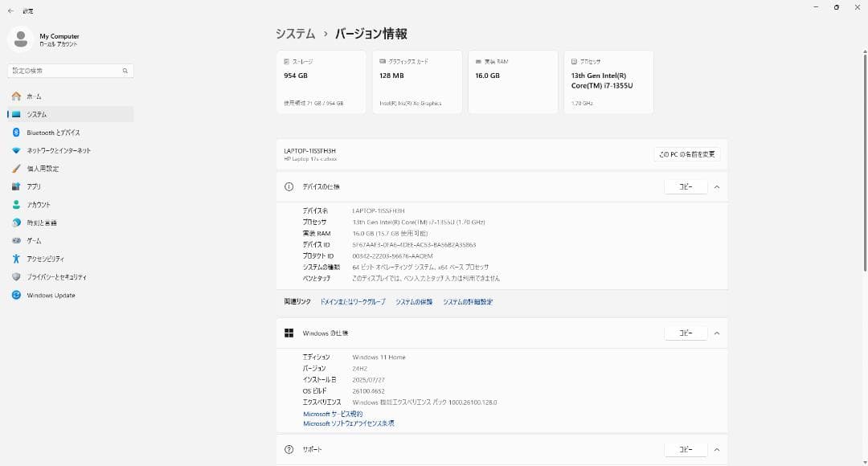Click the ホーム house icon in sidebar

[15, 96]
